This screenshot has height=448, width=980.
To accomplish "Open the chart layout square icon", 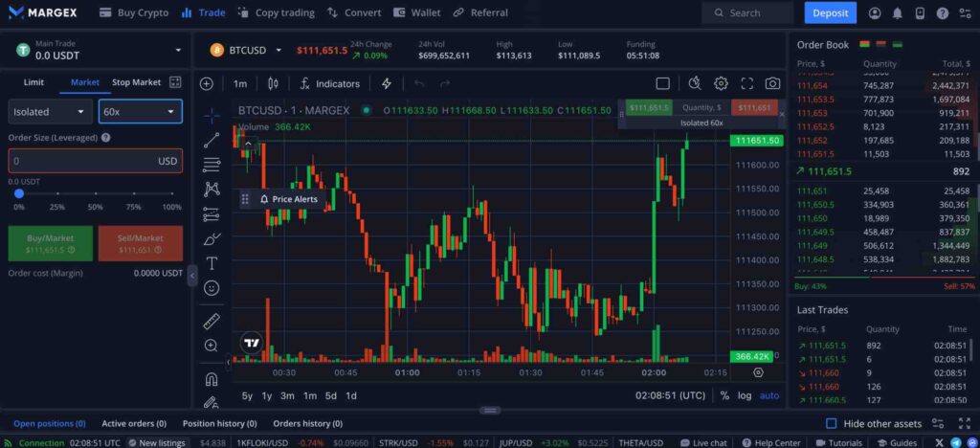I will (663, 83).
